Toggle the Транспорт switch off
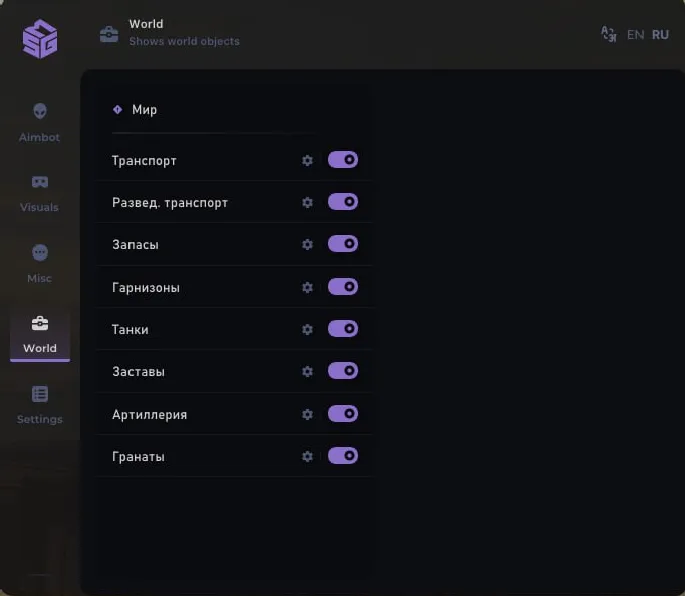685x596 pixels. [x=343, y=160]
